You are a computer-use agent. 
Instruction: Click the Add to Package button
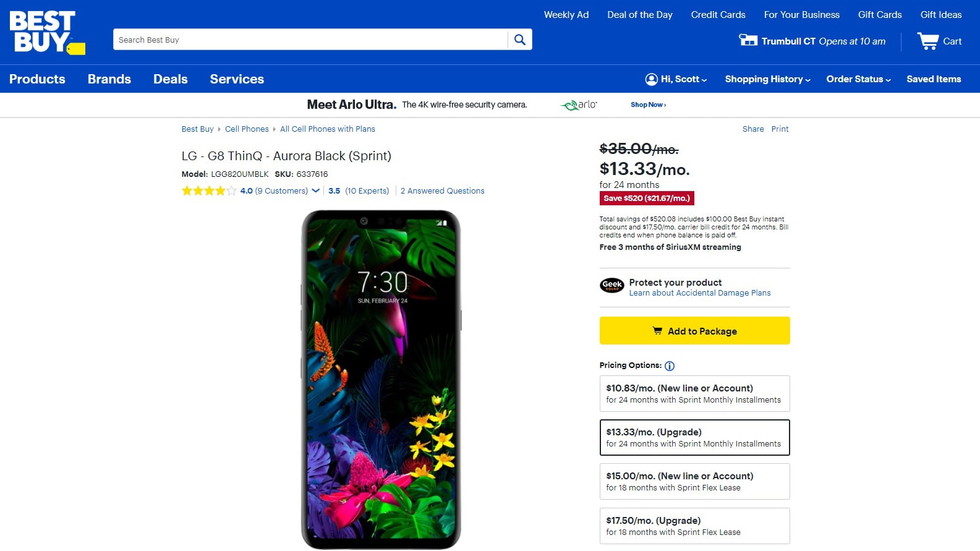click(x=694, y=331)
